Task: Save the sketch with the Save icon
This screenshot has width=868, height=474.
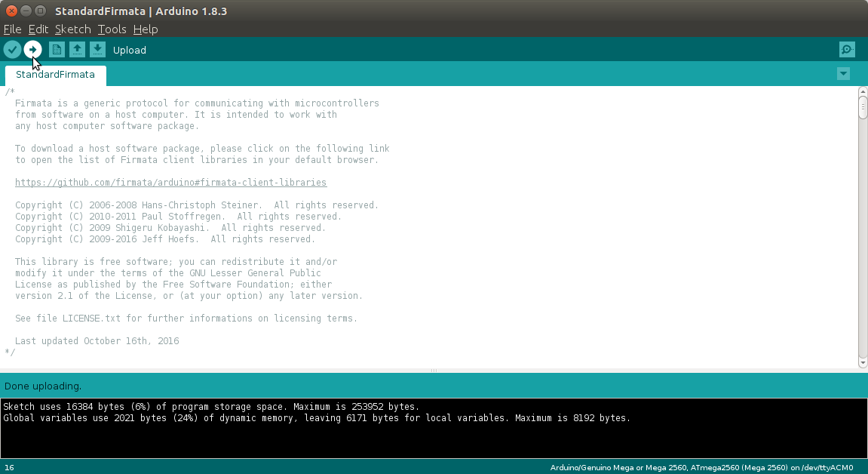Action: click(97, 49)
